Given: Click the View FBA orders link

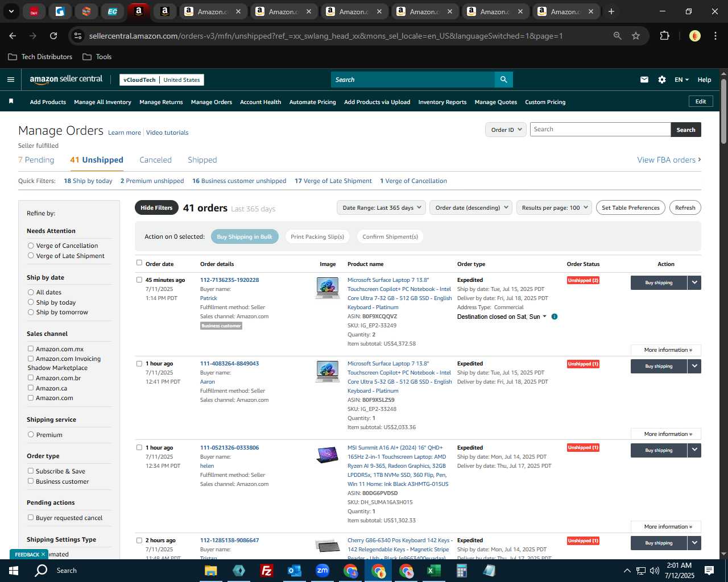Looking at the screenshot, I should (669, 160).
